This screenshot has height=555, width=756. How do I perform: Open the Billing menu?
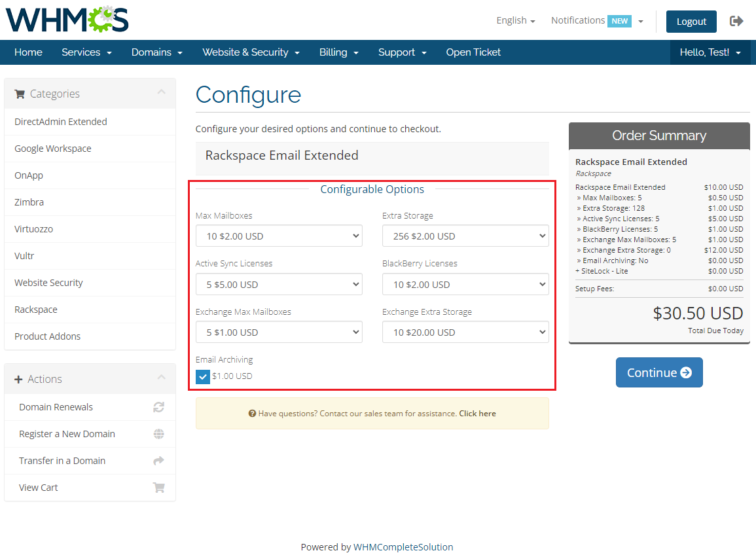point(339,52)
